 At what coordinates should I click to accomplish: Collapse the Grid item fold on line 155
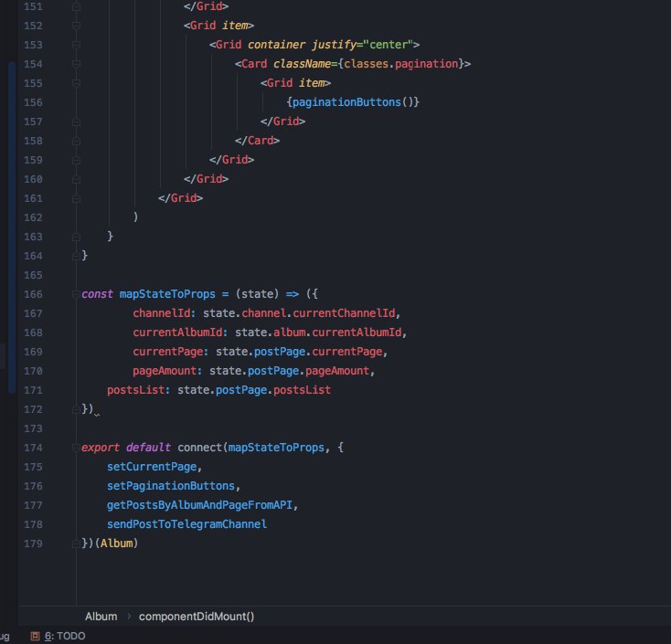pyautogui.click(x=76, y=83)
